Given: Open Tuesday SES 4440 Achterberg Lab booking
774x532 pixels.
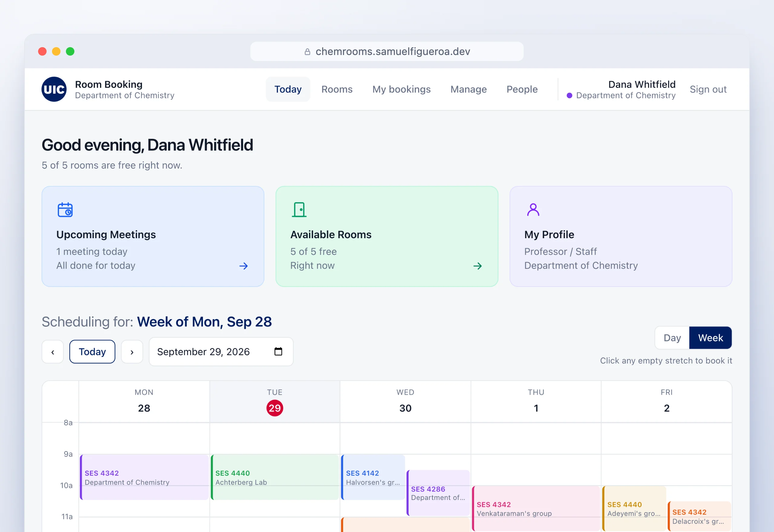Looking at the screenshot, I should (275, 477).
